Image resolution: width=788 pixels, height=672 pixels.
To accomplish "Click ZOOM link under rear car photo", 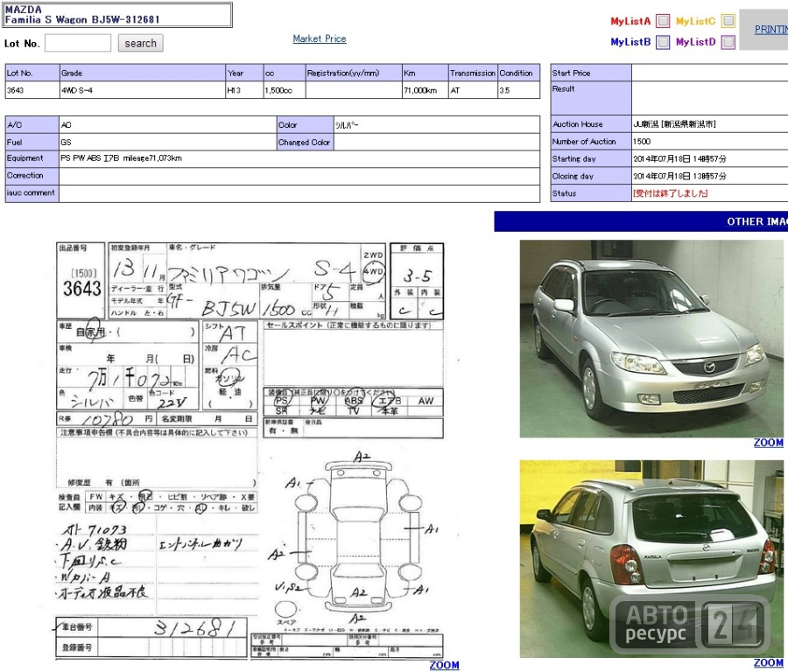I will pyautogui.click(x=769, y=663).
